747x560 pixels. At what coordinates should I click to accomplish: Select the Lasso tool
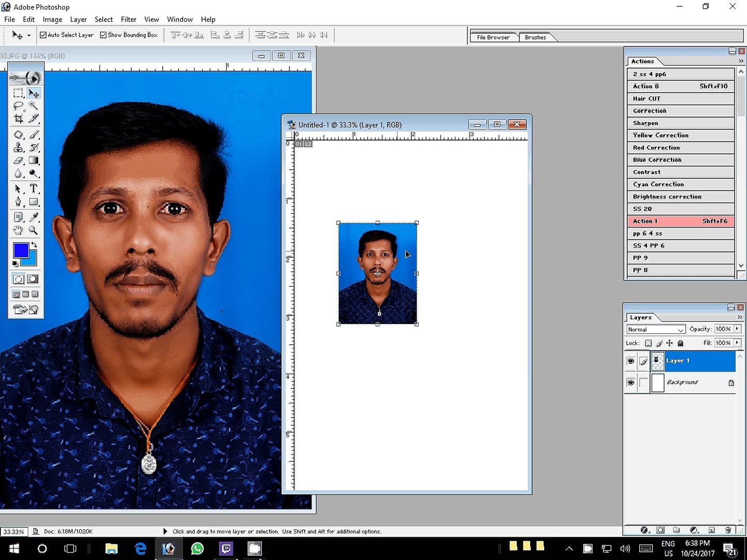pos(19,106)
